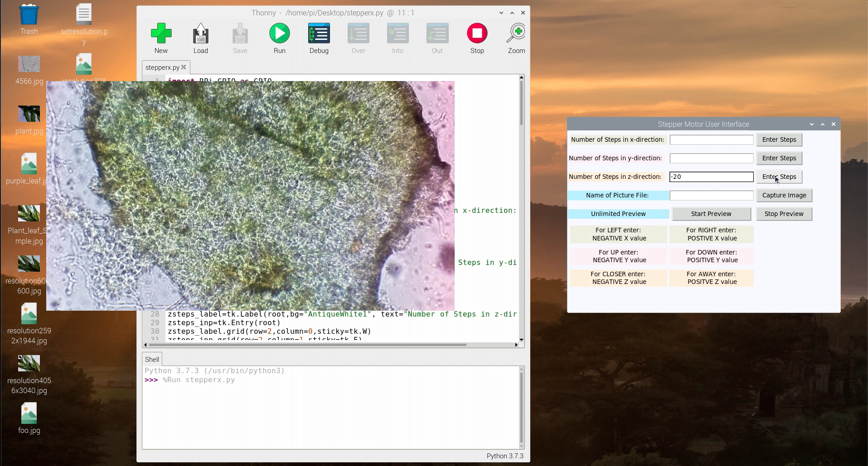Click the microscope camera preview image
868x466 pixels.
point(250,196)
